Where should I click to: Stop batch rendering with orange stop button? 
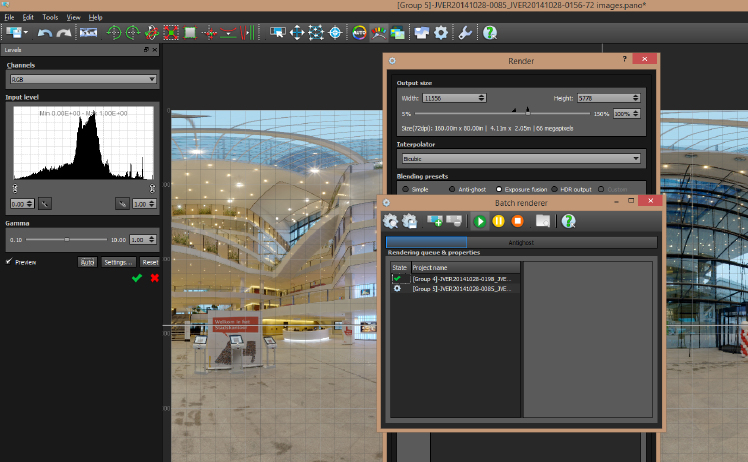518,221
